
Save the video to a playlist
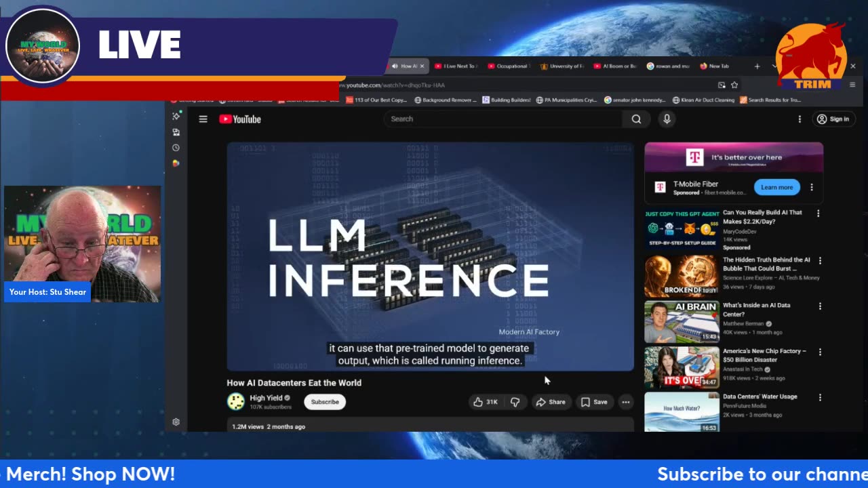[x=593, y=402]
